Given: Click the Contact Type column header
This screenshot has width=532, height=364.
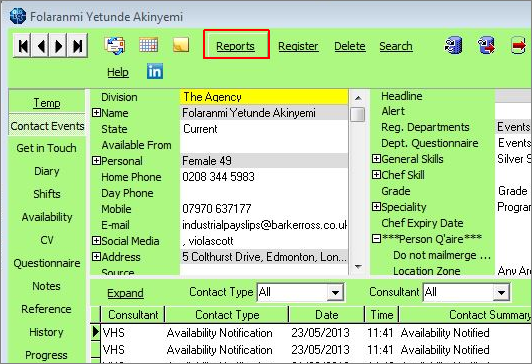Looking at the screenshot, I should 227,314.
